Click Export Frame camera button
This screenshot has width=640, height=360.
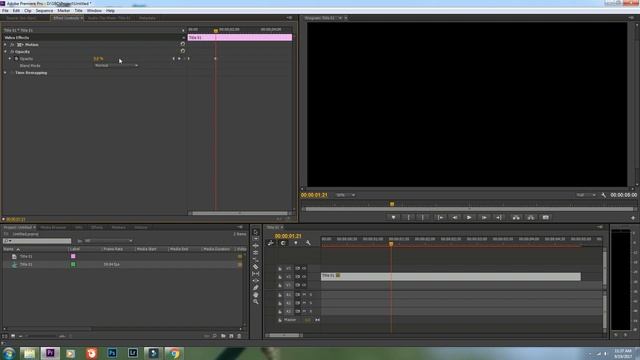[545, 218]
